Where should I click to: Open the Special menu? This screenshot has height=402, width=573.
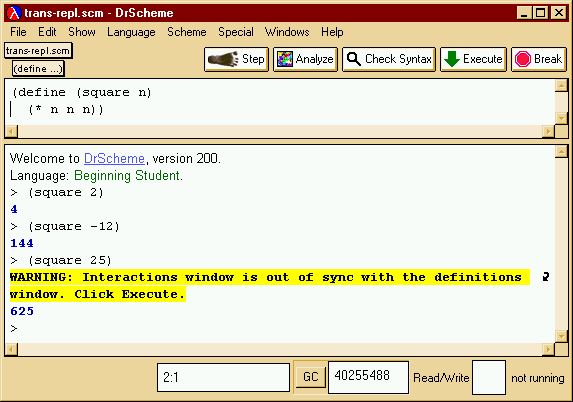236,32
